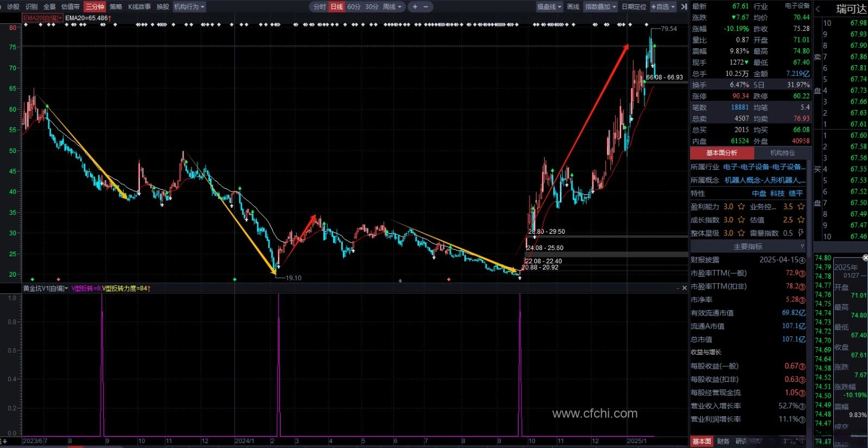The width and height of the screenshot is (868, 448).
Task: Click the star icon beside 整体星级 3.0
Action: coord(741,233)
